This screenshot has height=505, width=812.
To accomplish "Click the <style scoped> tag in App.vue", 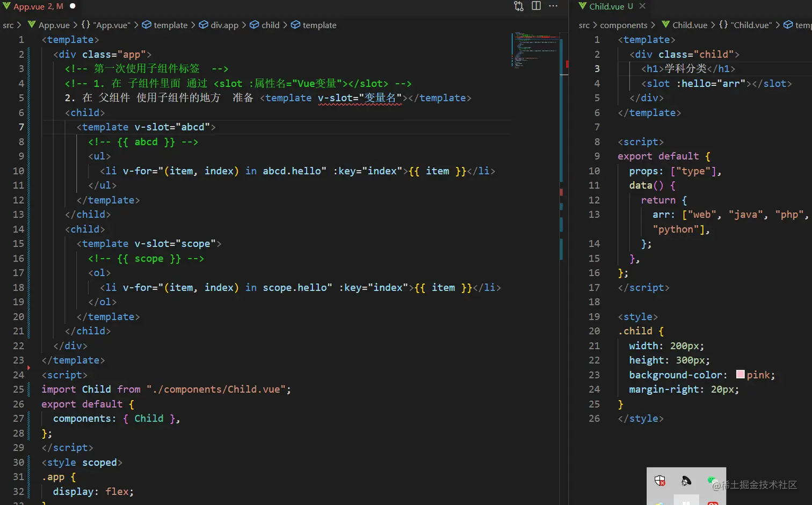I will (x=82, y=462).
